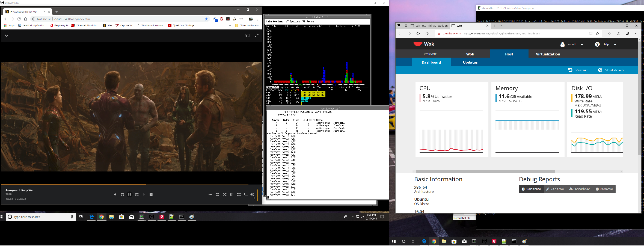Open Wok Help dropdown
Screen dimensions: 644x246
606,44
